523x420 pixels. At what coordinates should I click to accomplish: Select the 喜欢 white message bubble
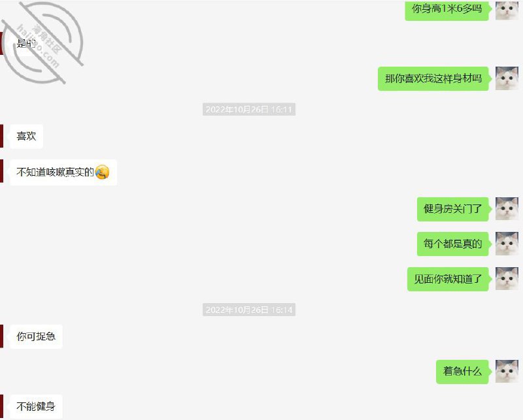[x=26, y=137]
